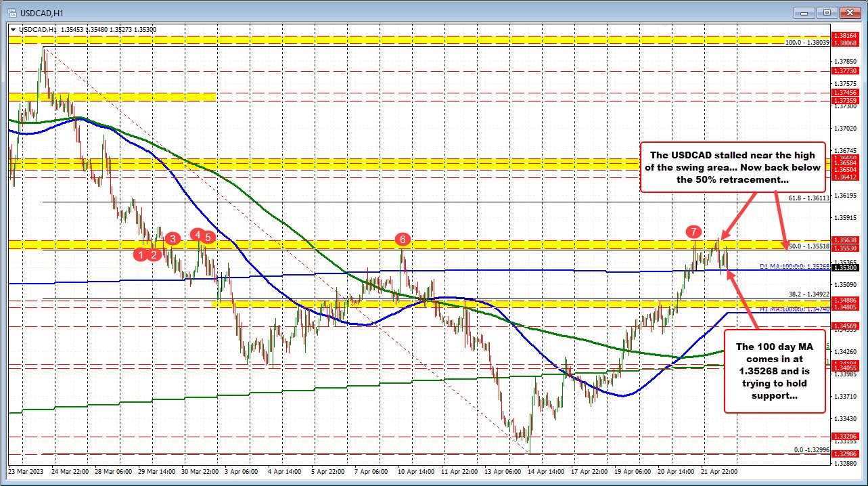This screenshot has width=868, height=486.
Task: Click the minimize button of the chart window
Action: coord(804,12)
